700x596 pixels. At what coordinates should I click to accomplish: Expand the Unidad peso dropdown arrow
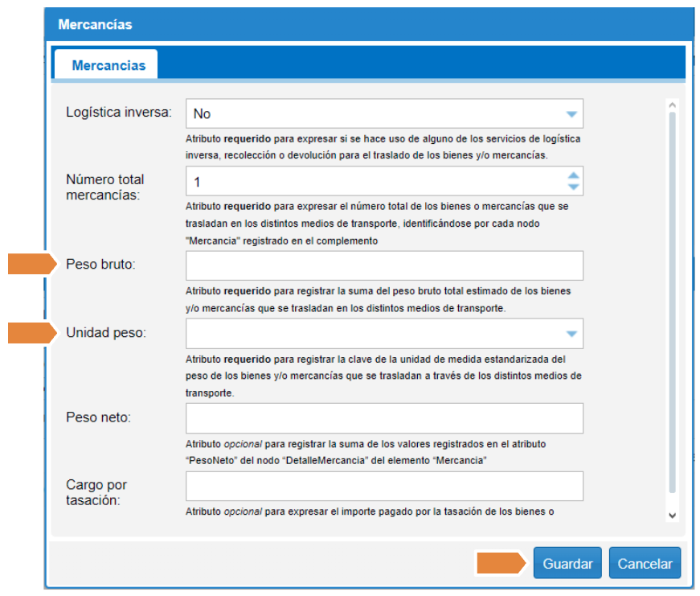click(571, 333)
